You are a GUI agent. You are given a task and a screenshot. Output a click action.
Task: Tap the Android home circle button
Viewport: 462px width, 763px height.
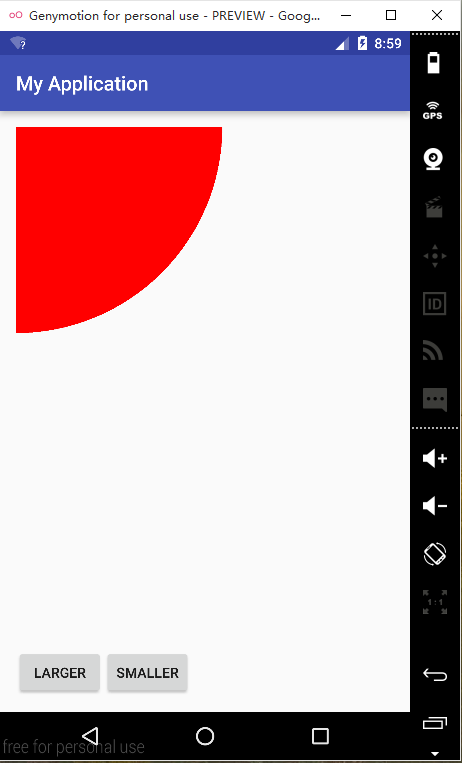click(205, 736)
